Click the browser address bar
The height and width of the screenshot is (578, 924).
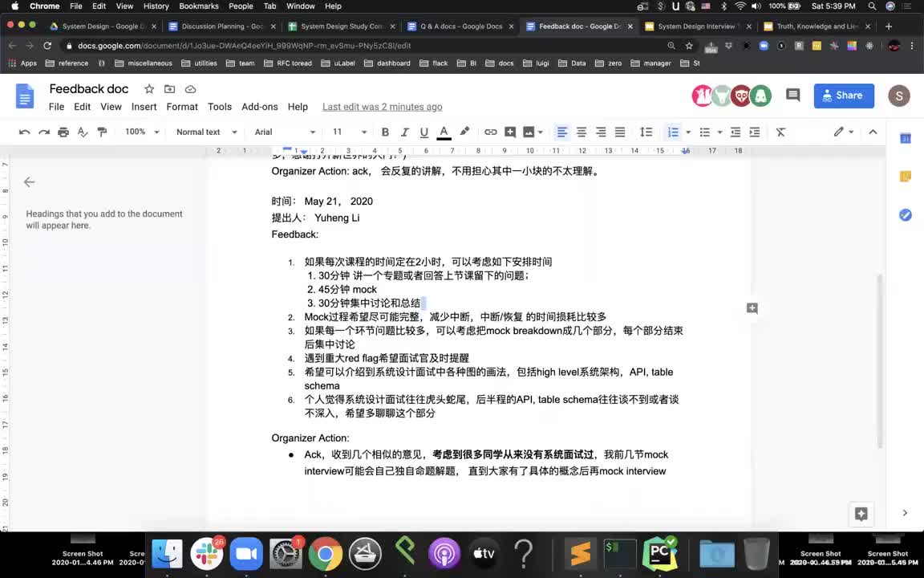pos(366,46)
